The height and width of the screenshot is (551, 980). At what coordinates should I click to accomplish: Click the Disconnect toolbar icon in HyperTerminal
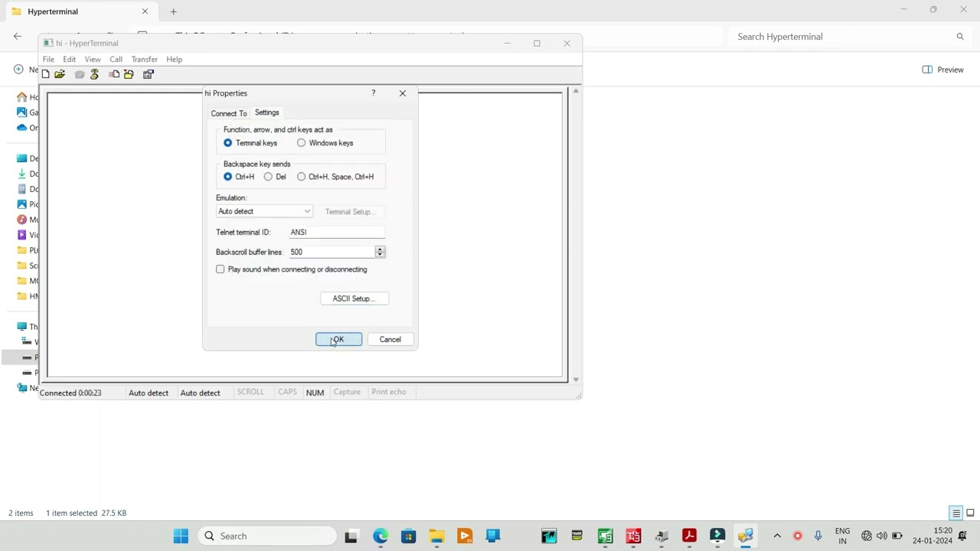pos(94,74)
